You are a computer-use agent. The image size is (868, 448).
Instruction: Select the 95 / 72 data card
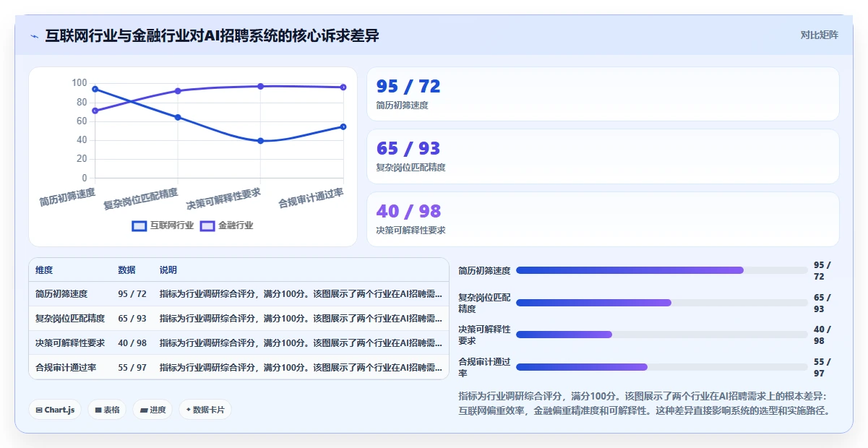coord(603,94)
